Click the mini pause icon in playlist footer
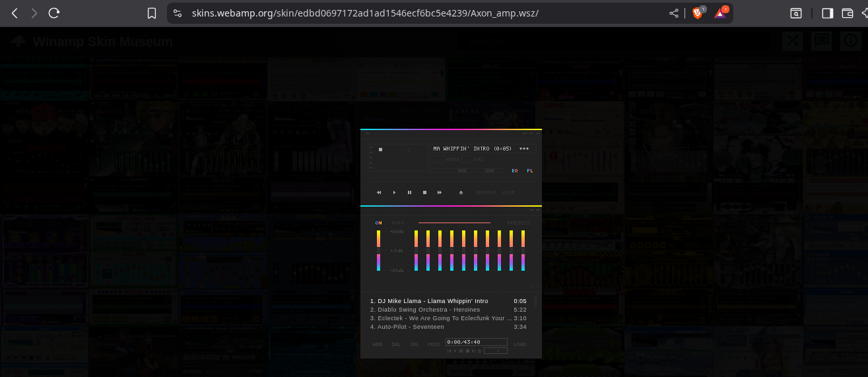Image resolution: width=868 pixels, height=377 pixels. [461, 351]
